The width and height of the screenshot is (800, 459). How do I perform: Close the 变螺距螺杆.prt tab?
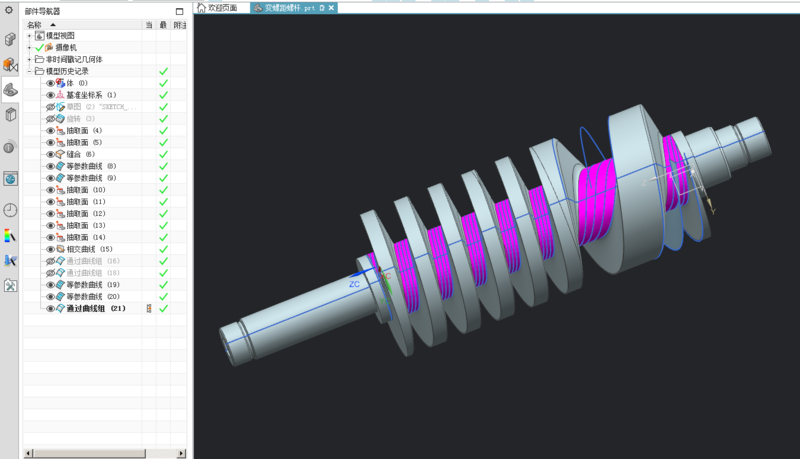point(331,8)
